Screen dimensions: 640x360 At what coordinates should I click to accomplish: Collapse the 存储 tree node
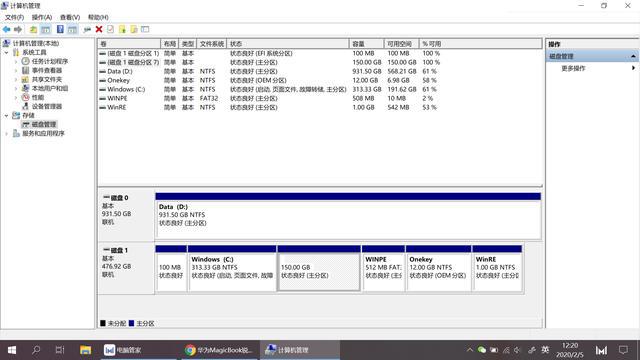click(7, 116)
